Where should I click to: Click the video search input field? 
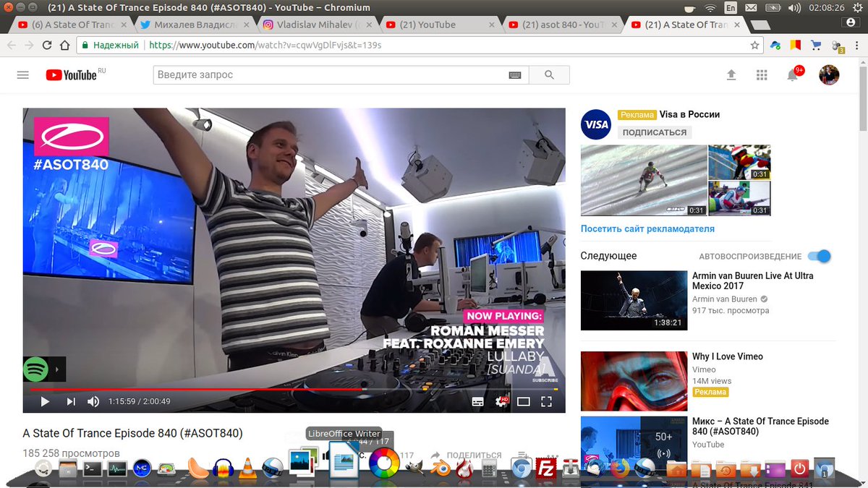tap(331, 75)
